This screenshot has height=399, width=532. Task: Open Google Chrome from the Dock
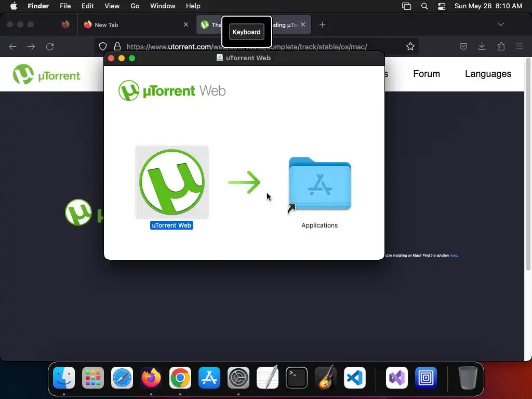pyautogui.click(x=180, y=378)
